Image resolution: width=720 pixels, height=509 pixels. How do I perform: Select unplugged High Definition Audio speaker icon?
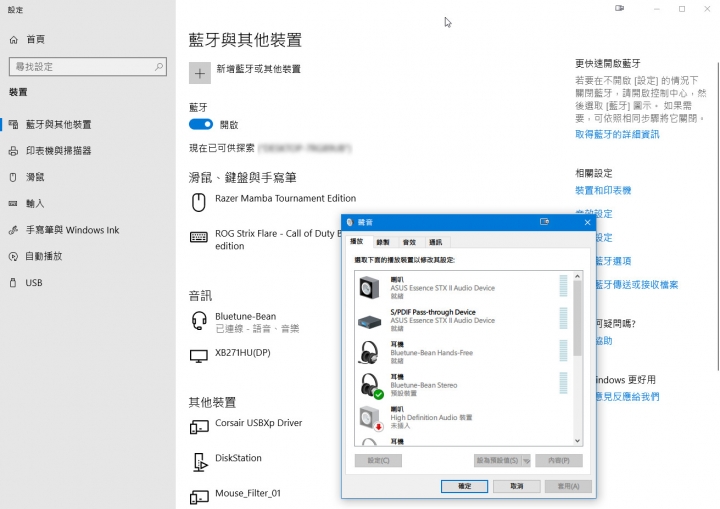tap(370, 419)
